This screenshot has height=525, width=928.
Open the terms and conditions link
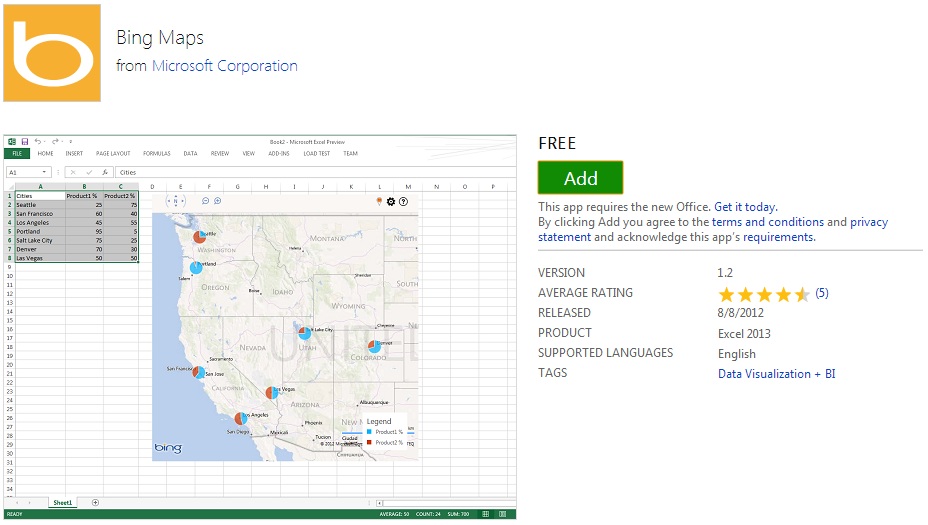768,222
